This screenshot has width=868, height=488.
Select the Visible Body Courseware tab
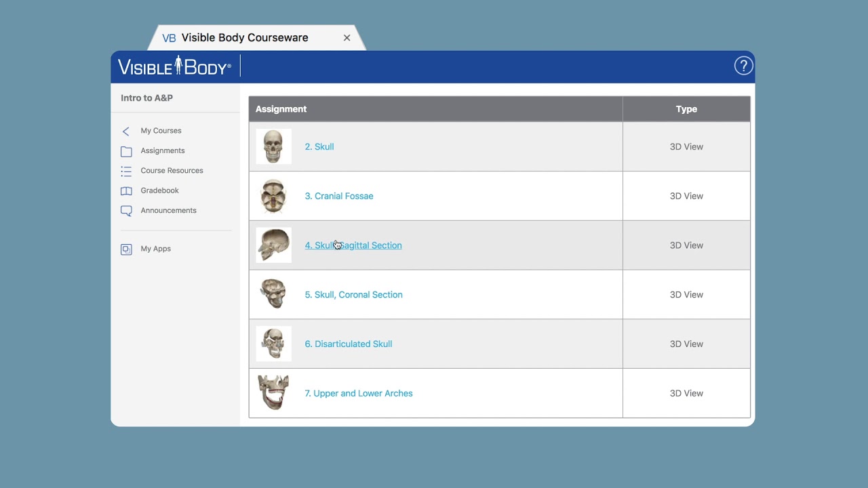(256, 38)
